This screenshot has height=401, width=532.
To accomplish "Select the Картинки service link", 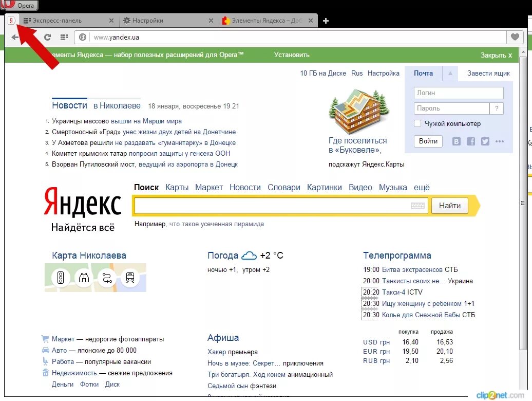I will point(325,188).
